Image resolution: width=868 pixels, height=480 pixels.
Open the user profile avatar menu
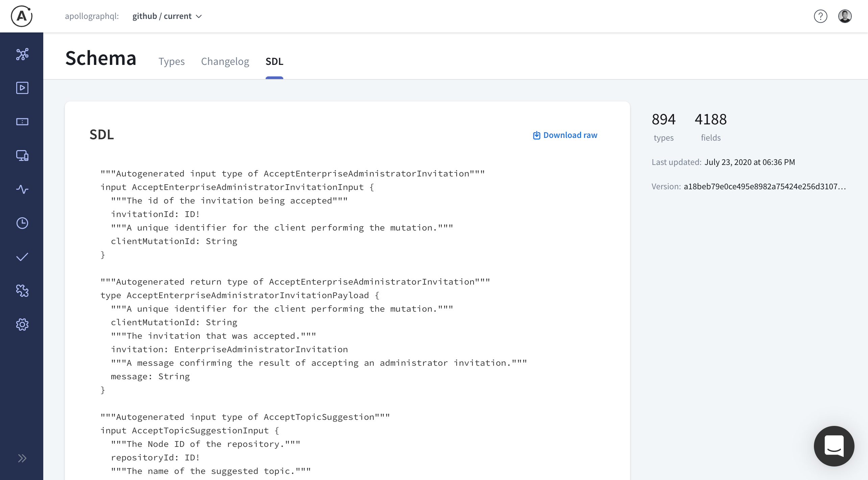coord(845,16)
